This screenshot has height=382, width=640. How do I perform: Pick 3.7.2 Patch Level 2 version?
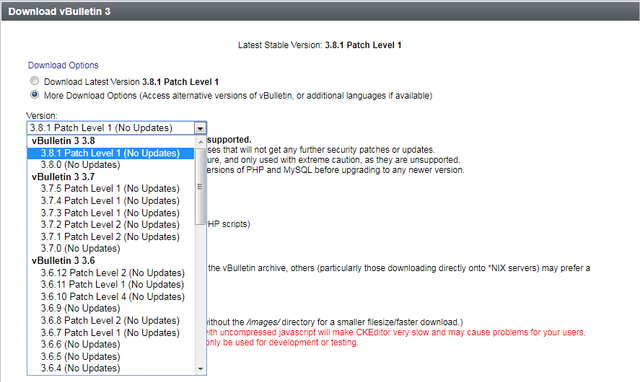[x=111, y=225]
